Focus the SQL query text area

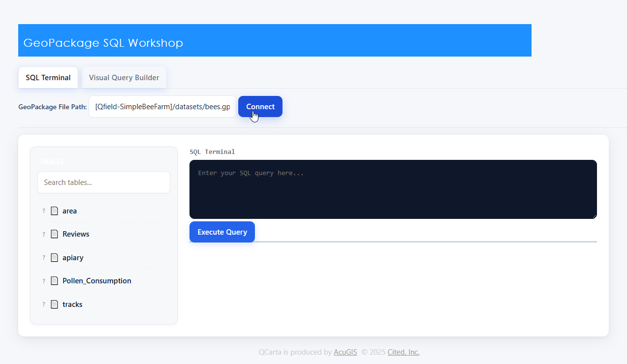(393, 189)
